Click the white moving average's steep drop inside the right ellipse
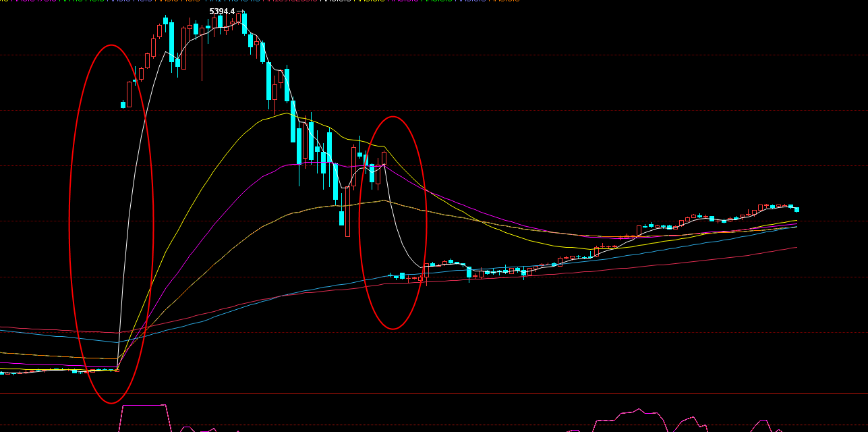The width and height of the screenshot is (868, 432). click(x=398, y=230)
